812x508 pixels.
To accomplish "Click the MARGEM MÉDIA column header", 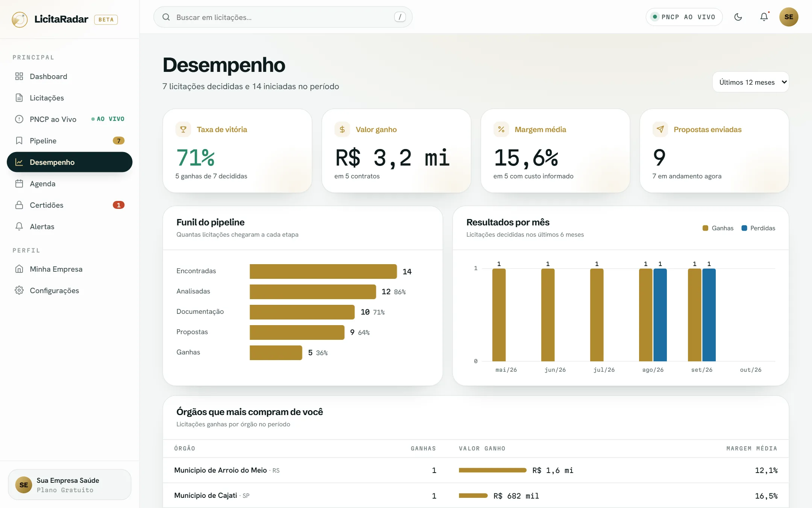I will pos(751,449).
